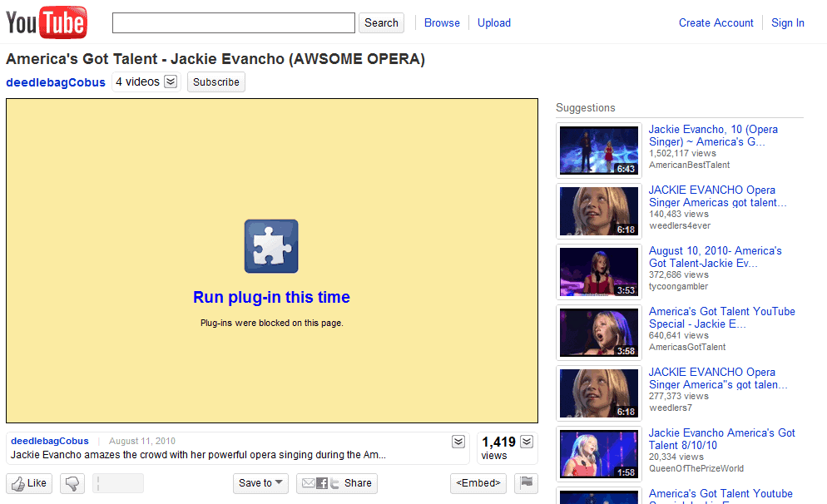The width and height of the screenshot is (827, 504).
Task: Open the Save to dropdown
Action: tap(260, 483)
